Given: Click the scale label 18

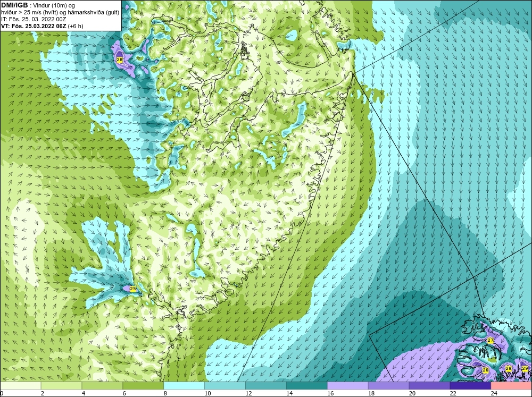Looking at the screenshot, I should click(371, 393).
